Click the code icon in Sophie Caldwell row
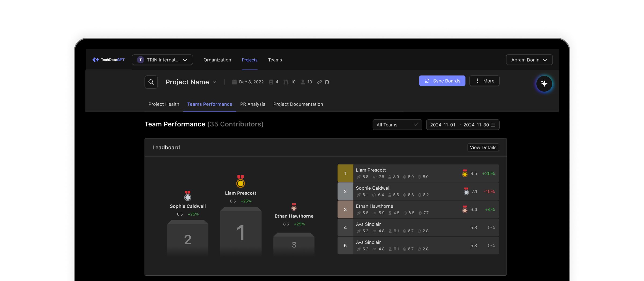The image size is (644, 281). click(374, 195)
